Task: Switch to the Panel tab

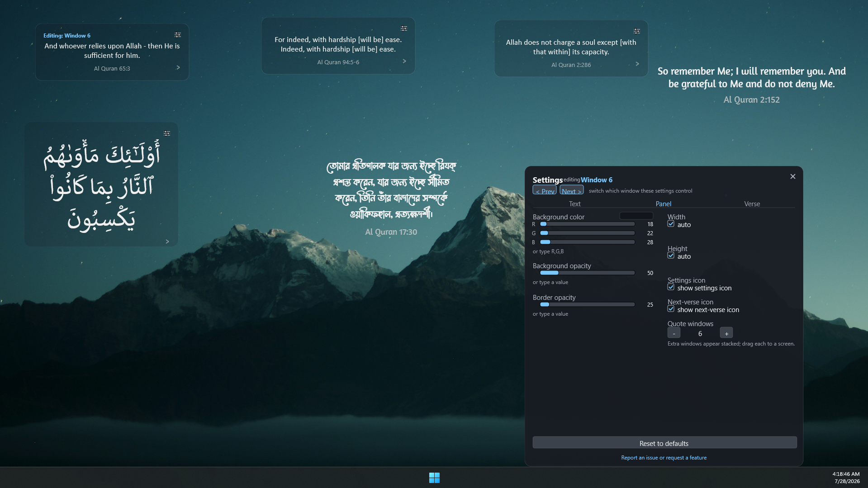Action: click(664, 204)
